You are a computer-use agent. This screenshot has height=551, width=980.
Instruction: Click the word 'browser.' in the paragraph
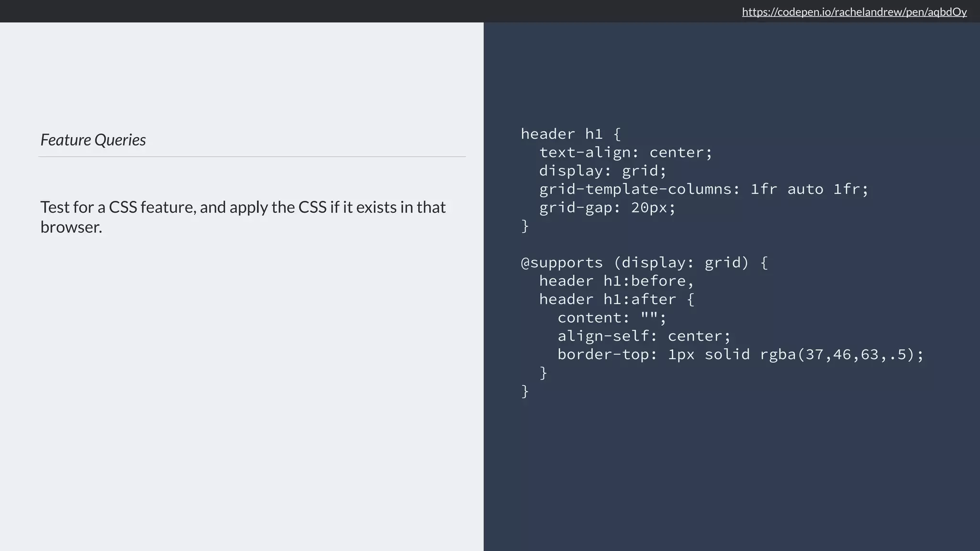[x=71, y=227]
